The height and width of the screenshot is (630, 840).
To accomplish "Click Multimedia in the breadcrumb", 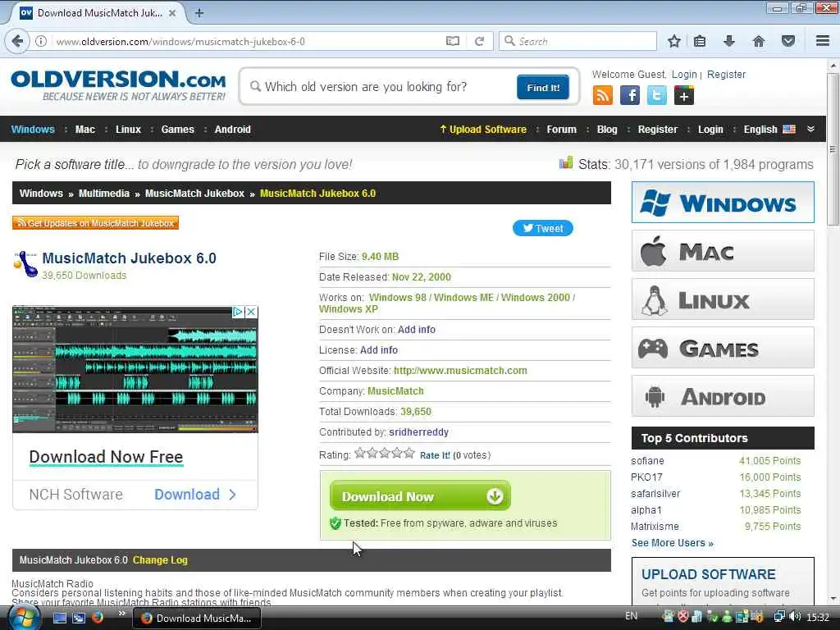I will coord(104,194).
